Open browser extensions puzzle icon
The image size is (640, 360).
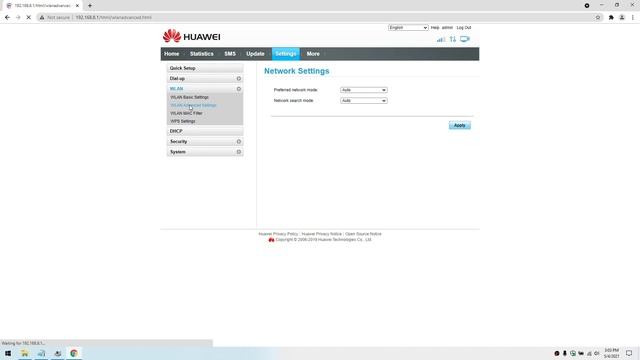tap(611, 18)
